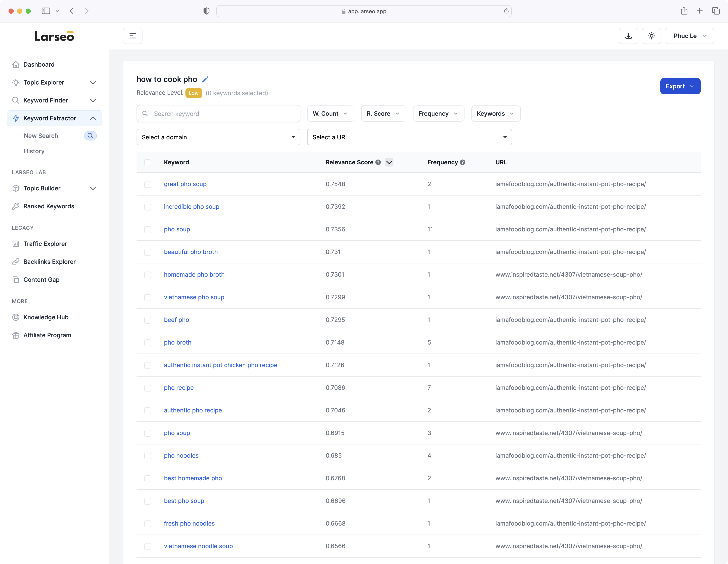The image size is (728, 564).
Task: Click Safari share icon
Action: 684,11
